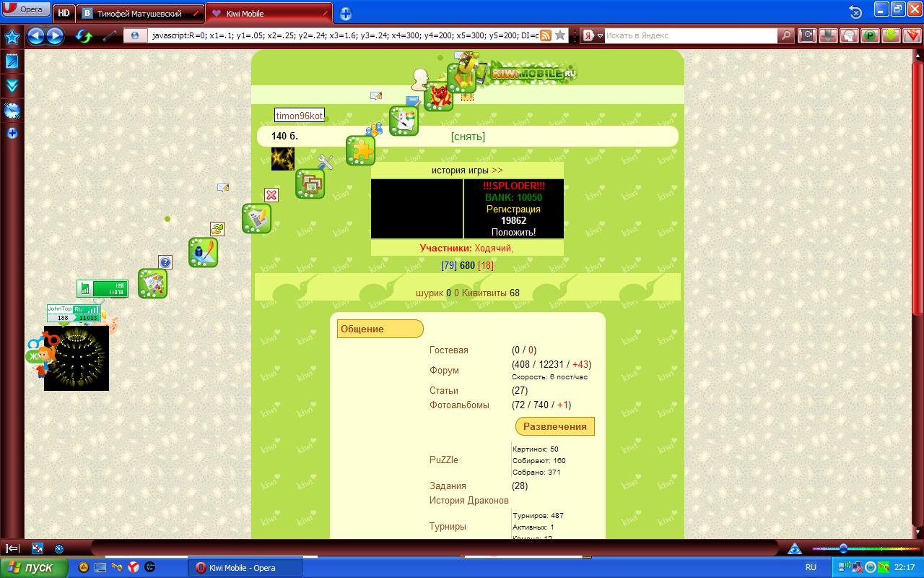
Task: Click the Развлечения section button
Action: pyautogui.click(x=554, y=426)
